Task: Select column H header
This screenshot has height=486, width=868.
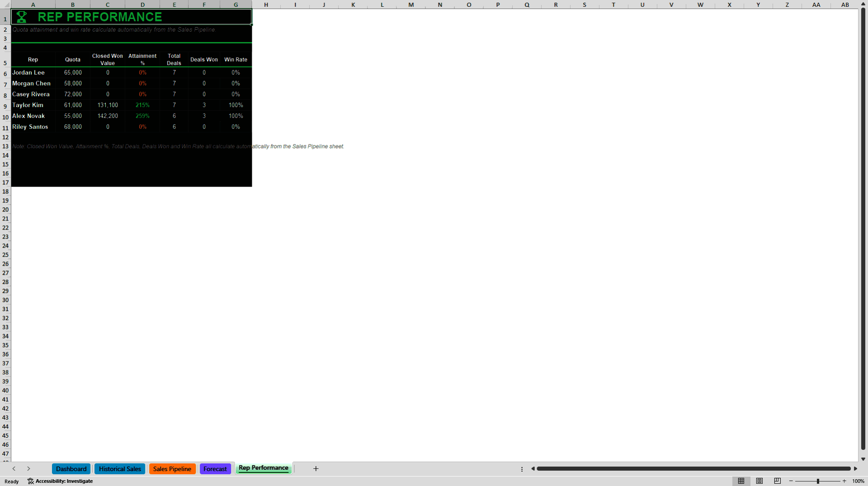Action: 266,5
